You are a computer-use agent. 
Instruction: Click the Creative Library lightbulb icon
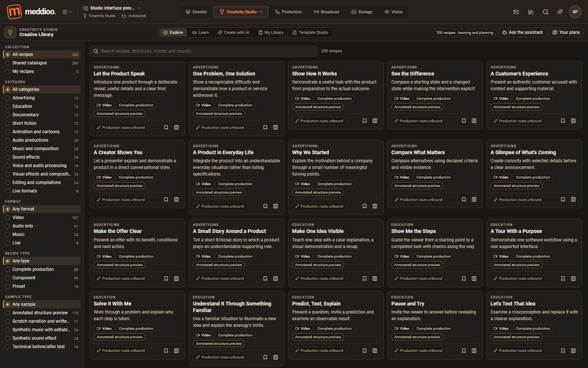[10, 32]
